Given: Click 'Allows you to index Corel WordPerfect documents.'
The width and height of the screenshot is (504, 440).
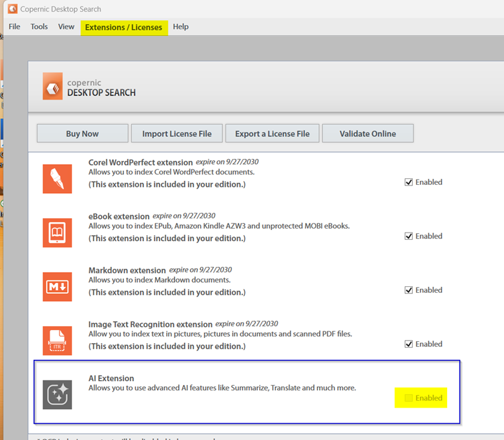Looking at the screenshot, I should 171,172.
